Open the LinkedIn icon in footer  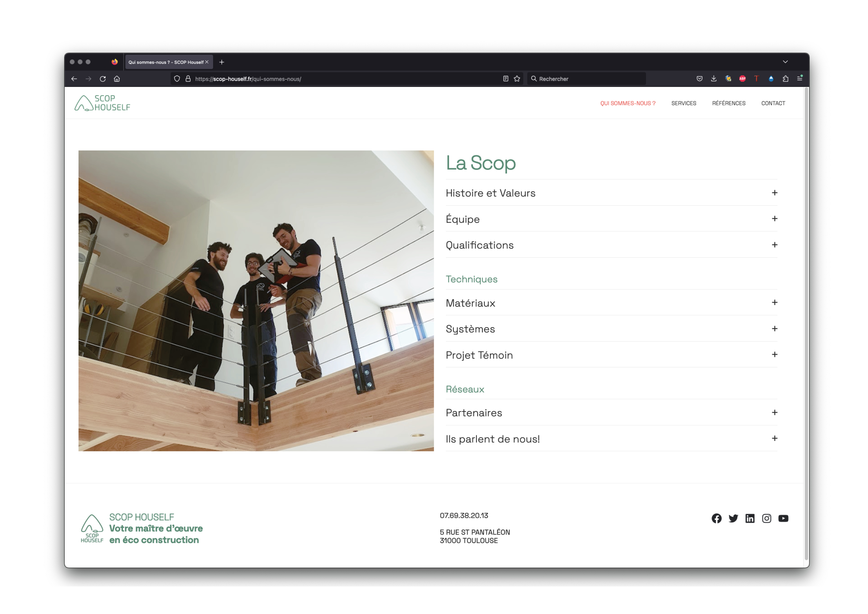(750, 518)
